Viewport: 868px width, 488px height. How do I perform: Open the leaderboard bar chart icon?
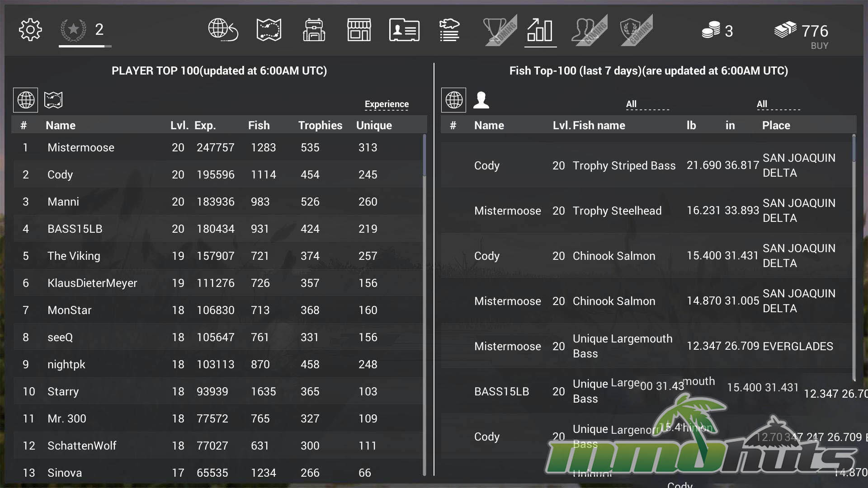pyautogui.click(x=540, y=30)
